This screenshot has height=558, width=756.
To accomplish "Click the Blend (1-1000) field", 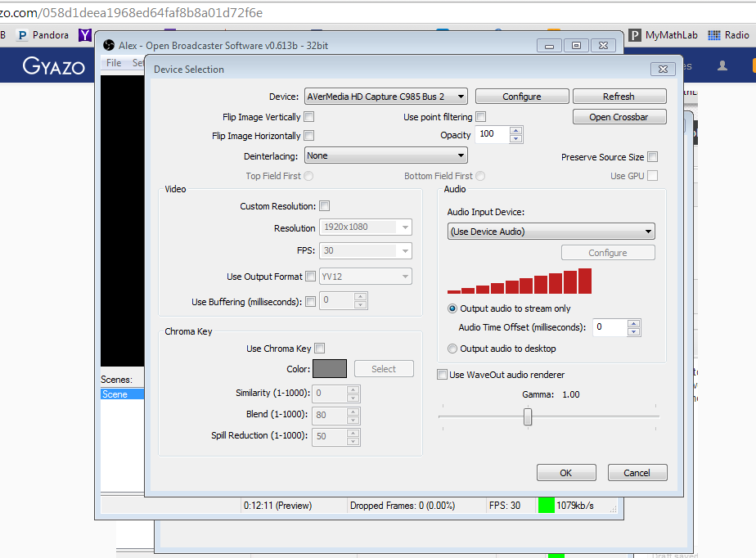I will tap(330, 415).
